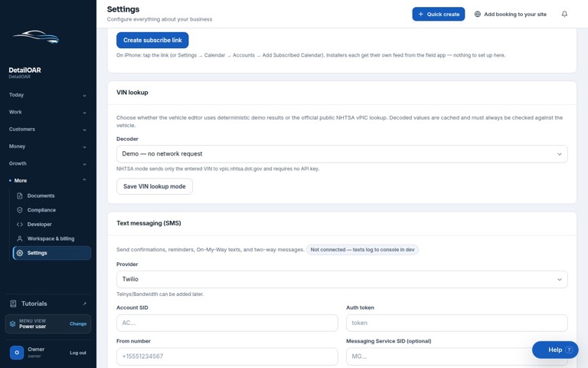Click the Developer code brackets icon
Image resolution: width=588 pixels, height=368 pixels.
(x=19, y=224)
